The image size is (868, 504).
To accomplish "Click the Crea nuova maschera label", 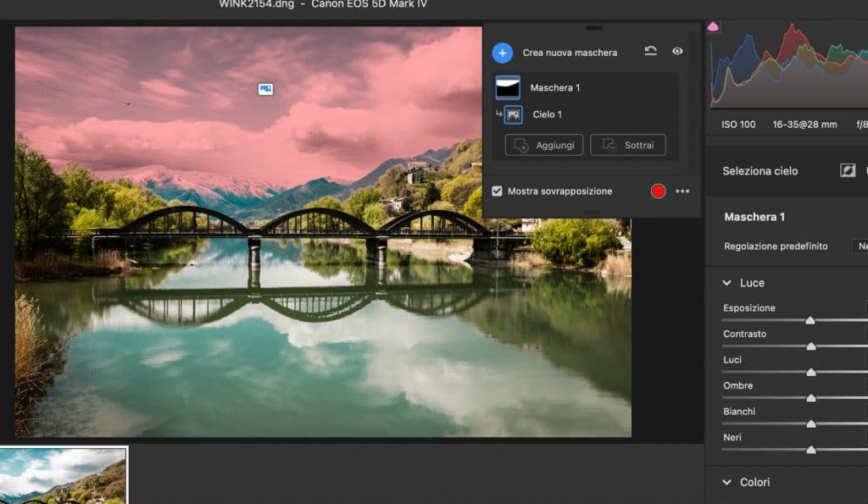I will (x=570, y=53).
